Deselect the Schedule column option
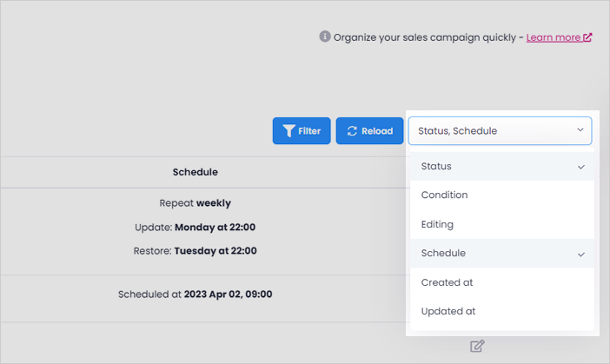The width and height of the screenshot is (610, 364). point(502,253)
